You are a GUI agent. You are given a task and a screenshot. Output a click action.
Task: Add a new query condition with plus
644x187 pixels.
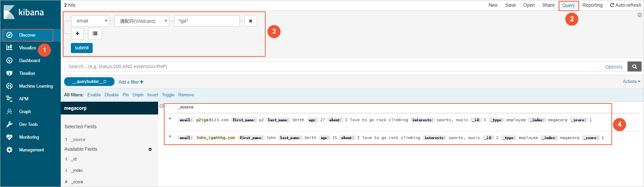click(77, 34)
